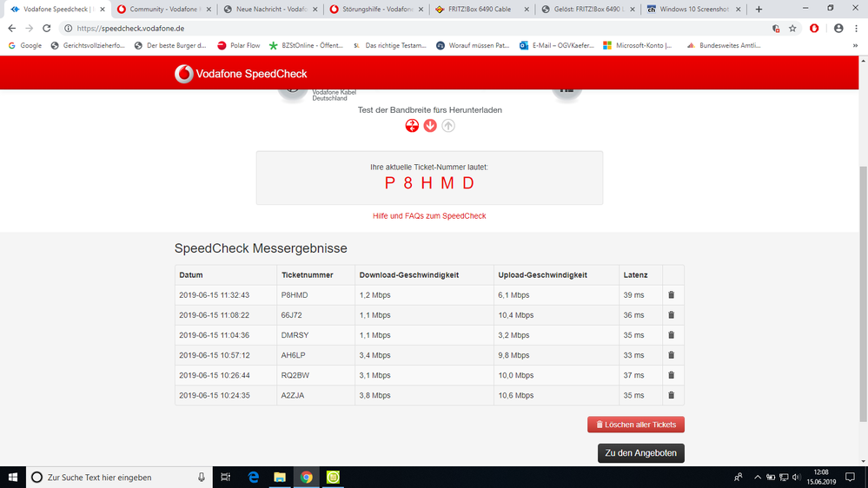This screenshot has height=488, width=868.
Task: Delete the RQ2BW ticket row
Action: tap(671, 375)
